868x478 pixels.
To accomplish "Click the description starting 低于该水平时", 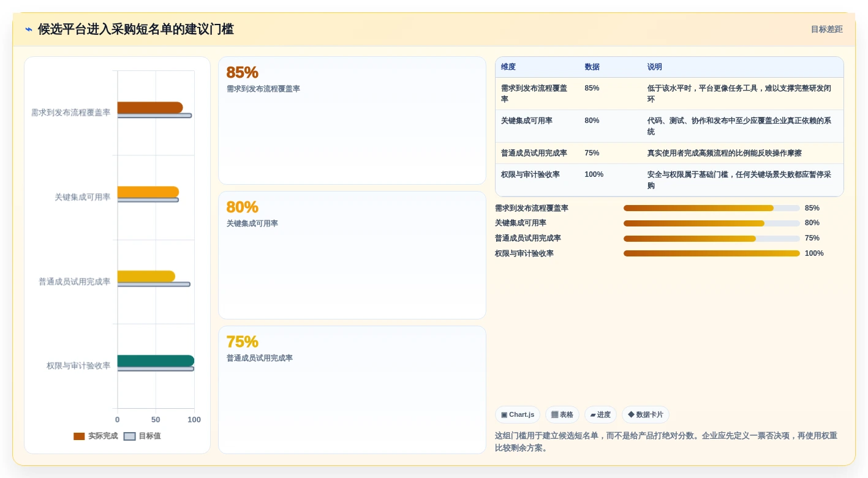I will click(x=739, y=94).
